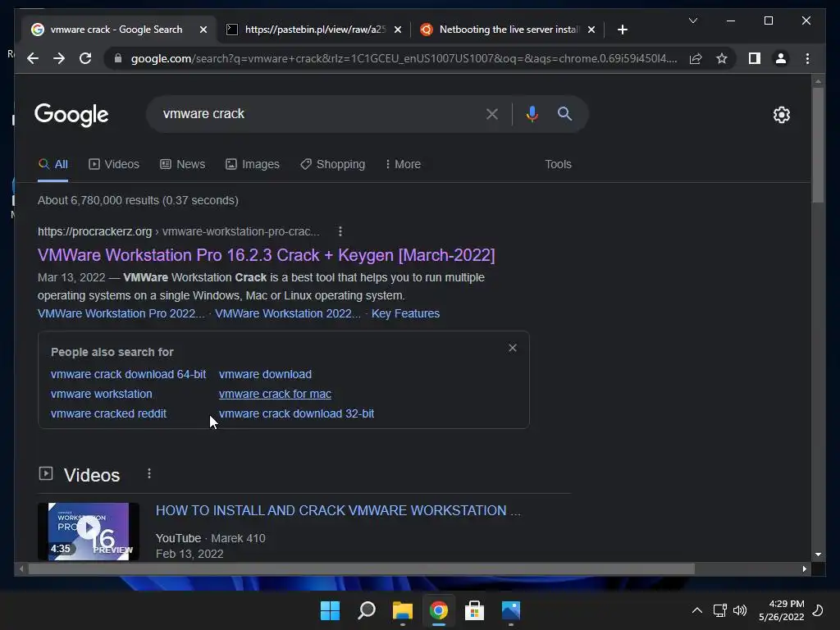Open the Chrome profile menu
The width and height of the screenshot is (840, 630).
781,58
